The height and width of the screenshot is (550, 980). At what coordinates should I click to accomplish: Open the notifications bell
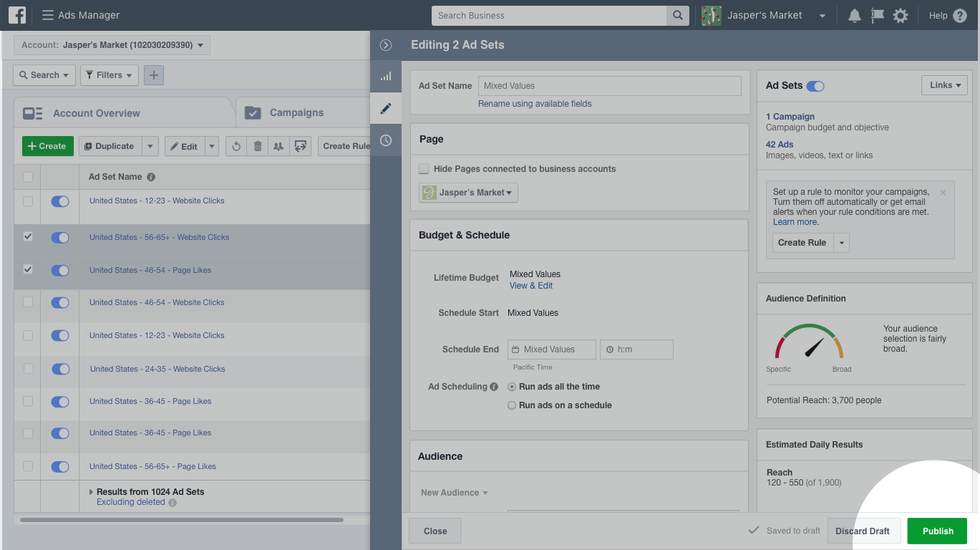tap(854, 16)
